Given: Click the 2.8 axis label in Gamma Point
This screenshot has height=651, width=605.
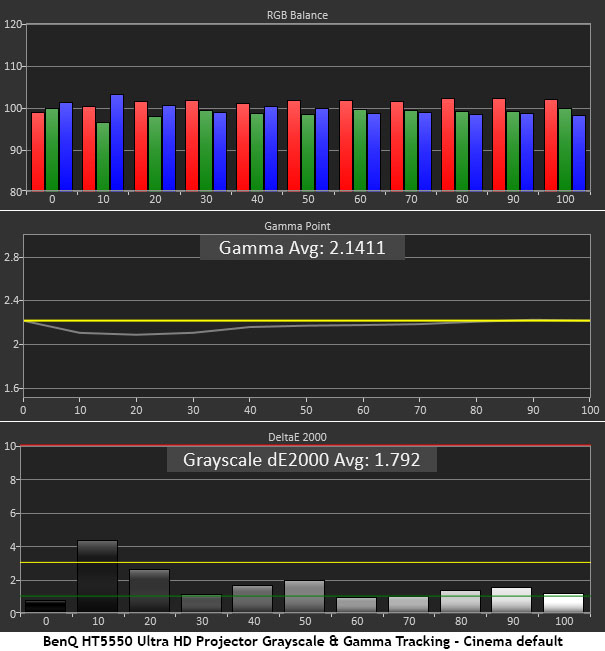Looking at the screenshot, I should coord(12,257).
